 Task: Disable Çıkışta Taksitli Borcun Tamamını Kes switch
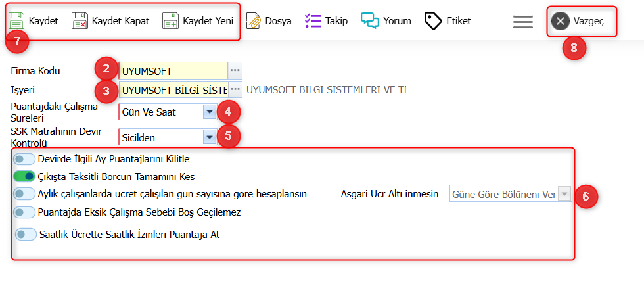pyautogui.click(x=24, y=177)
